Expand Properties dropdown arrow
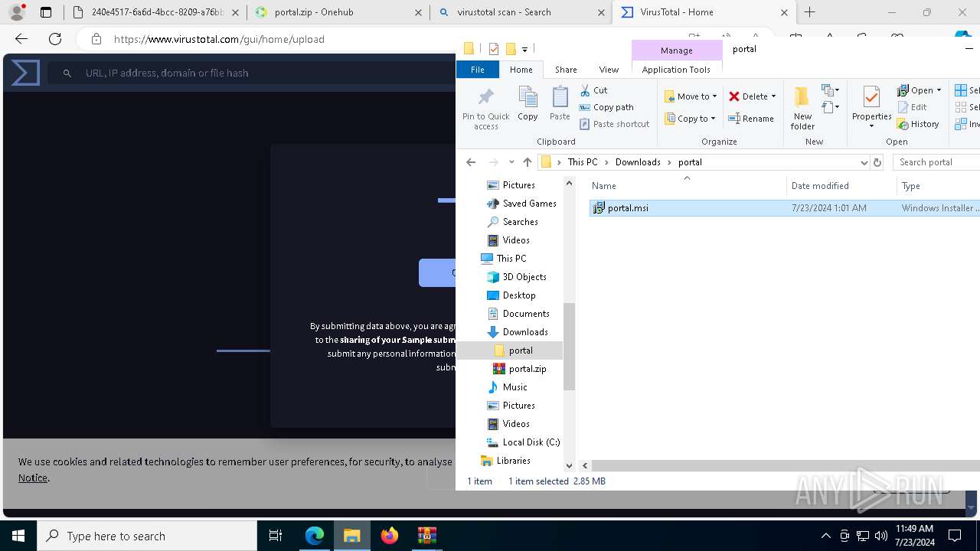The height and width of the screenshot is (551, 980). pyautogui.click(x=871, y=126)
